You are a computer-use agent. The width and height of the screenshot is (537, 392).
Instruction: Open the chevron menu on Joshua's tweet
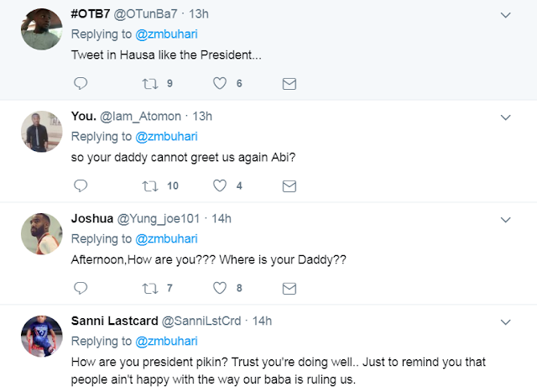pos(506,220)
